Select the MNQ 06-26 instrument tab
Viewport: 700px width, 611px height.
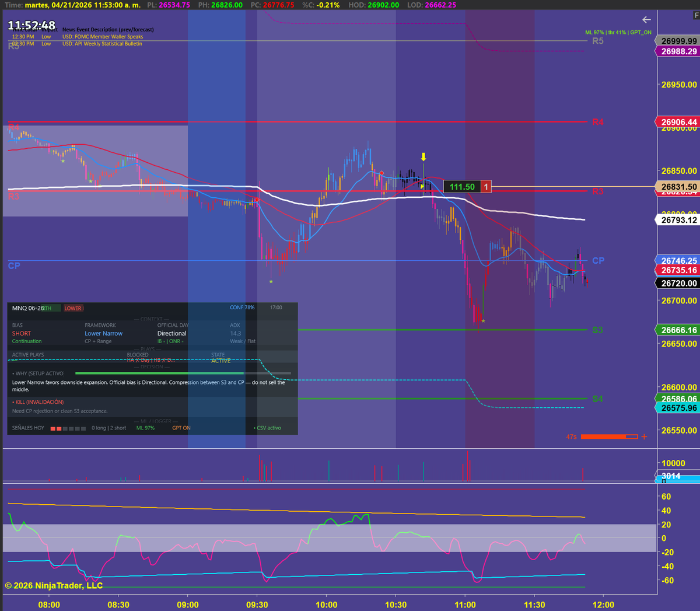point(28,308)
